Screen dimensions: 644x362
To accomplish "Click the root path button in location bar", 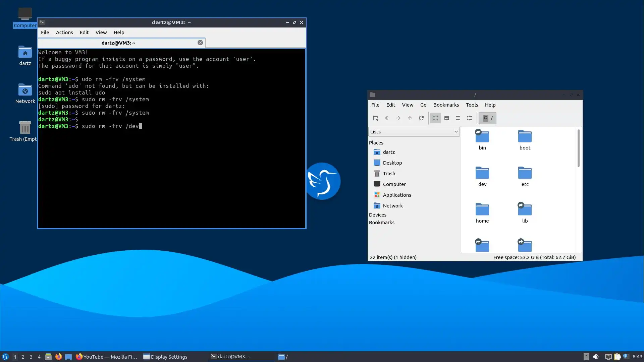I will pos(488,118).
